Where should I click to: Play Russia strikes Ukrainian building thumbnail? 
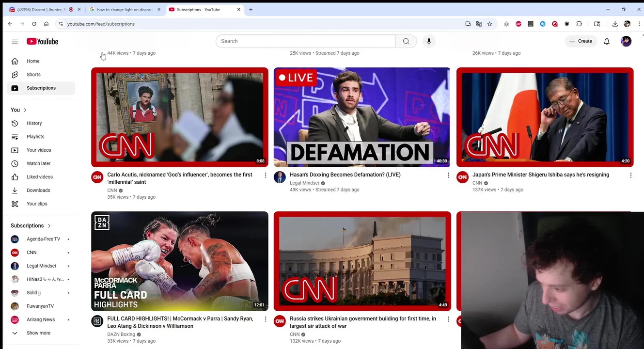point(362,261)
